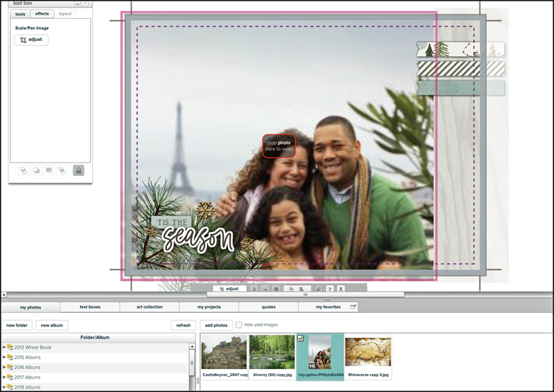Select the Rhinoceros copy 2.jpg thumbnail
The height and width of the screenshot is (392, 554).
[x=368, y=356]
